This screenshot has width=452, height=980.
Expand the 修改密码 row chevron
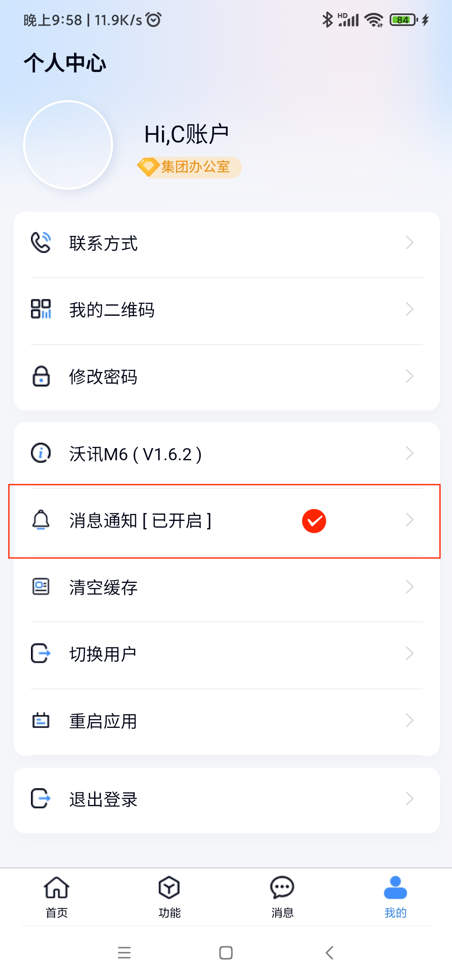coord(410,376)
